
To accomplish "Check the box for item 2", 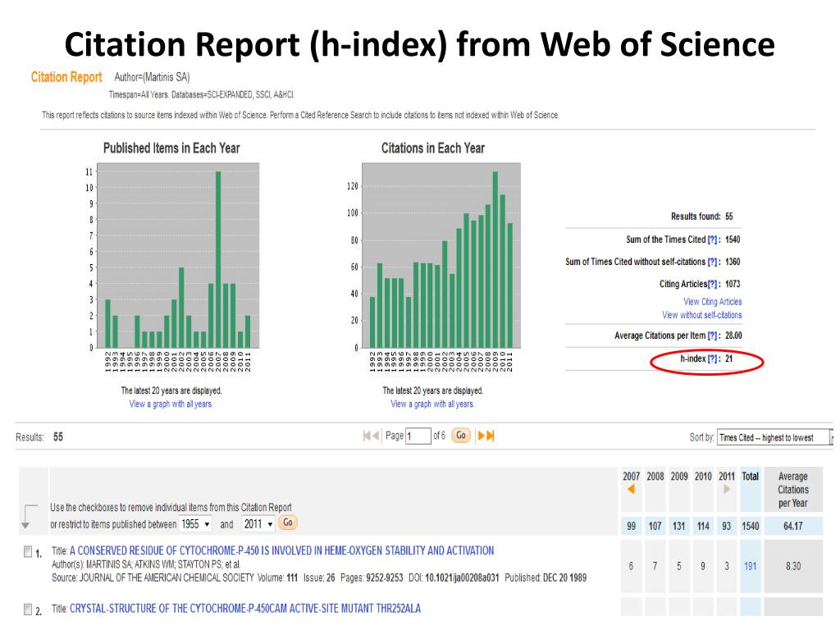I will pyautogui.click(x=28, y=609).
